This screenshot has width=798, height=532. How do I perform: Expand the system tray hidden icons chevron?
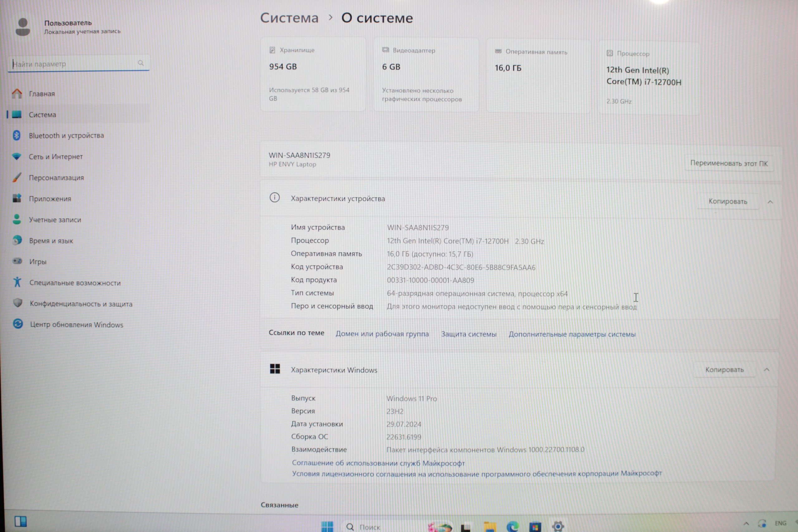pos(746,524)
